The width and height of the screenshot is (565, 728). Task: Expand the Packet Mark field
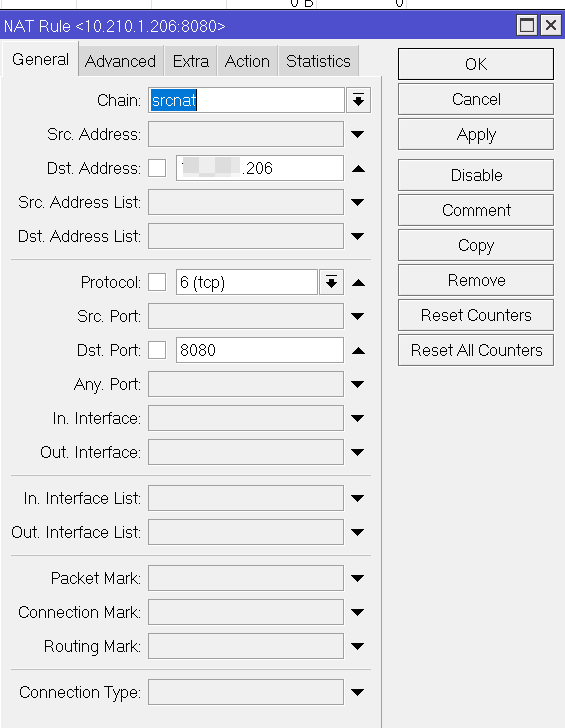(357, 578)
